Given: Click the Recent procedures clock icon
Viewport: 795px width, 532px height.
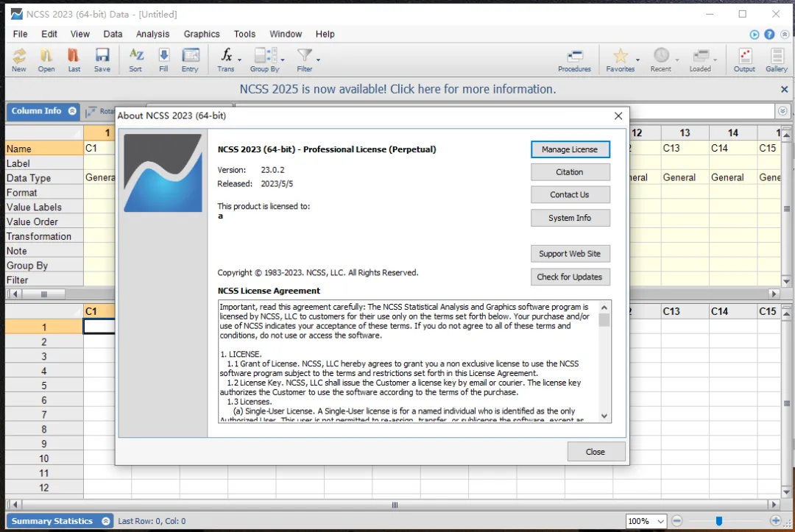Looking at the screenshot, I should (660, 60).
